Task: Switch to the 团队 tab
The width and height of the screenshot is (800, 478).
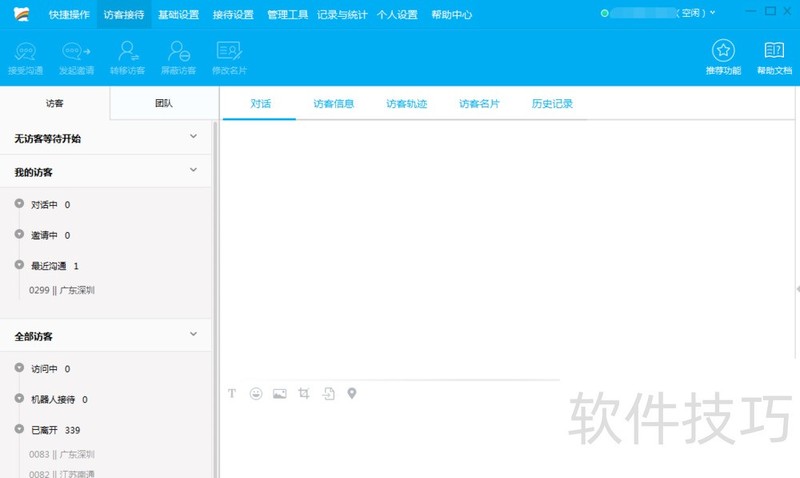Action: [163, 104]
